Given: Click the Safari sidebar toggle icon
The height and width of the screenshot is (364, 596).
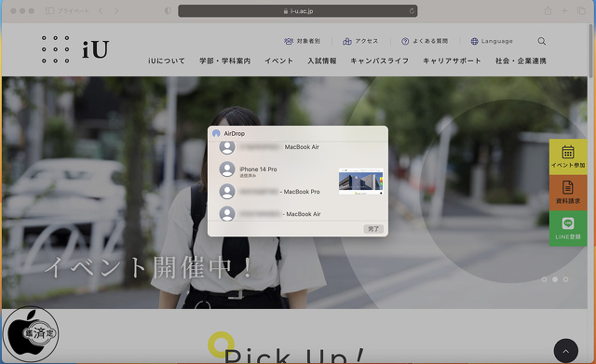Looking at the screenshot, I should point(49,10).
